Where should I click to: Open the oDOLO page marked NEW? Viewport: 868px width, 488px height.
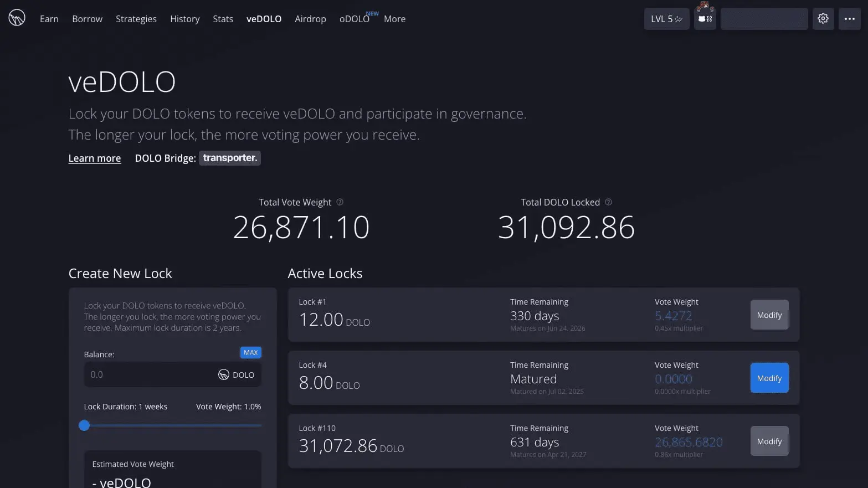(355, 19)
